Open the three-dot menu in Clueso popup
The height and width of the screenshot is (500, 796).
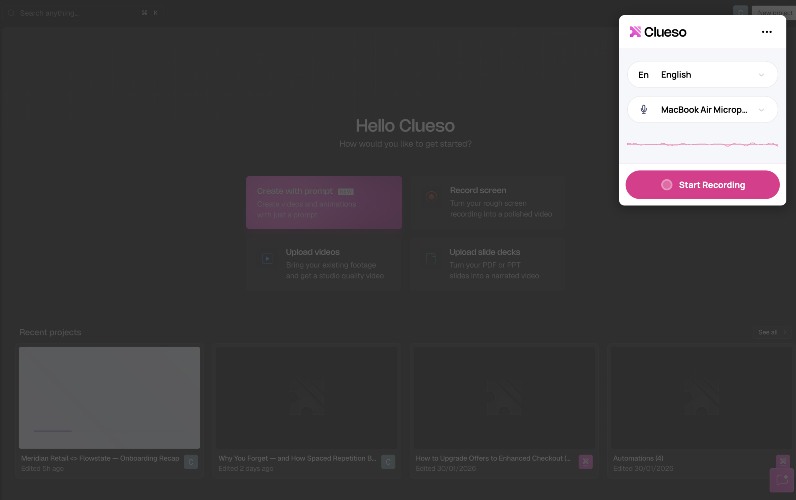tap(767, 32)
